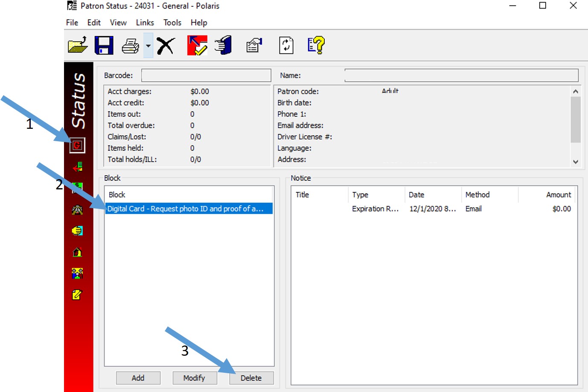Maximize the Patron Status window
The width and height of the screenshot is (588, 392).
tap(543, 6)
